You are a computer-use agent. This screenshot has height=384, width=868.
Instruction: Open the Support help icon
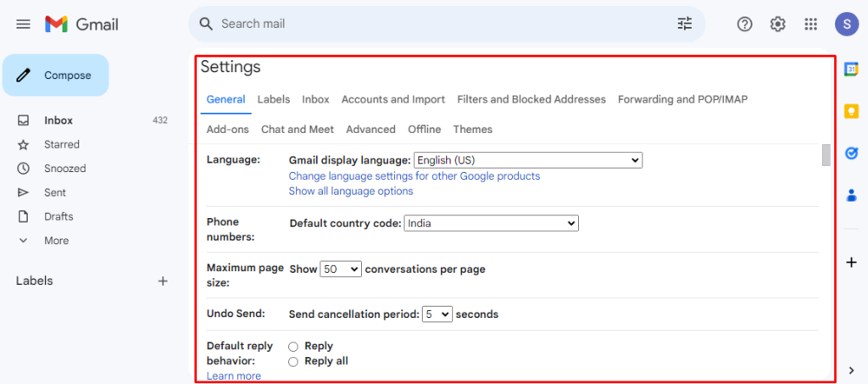744,24
